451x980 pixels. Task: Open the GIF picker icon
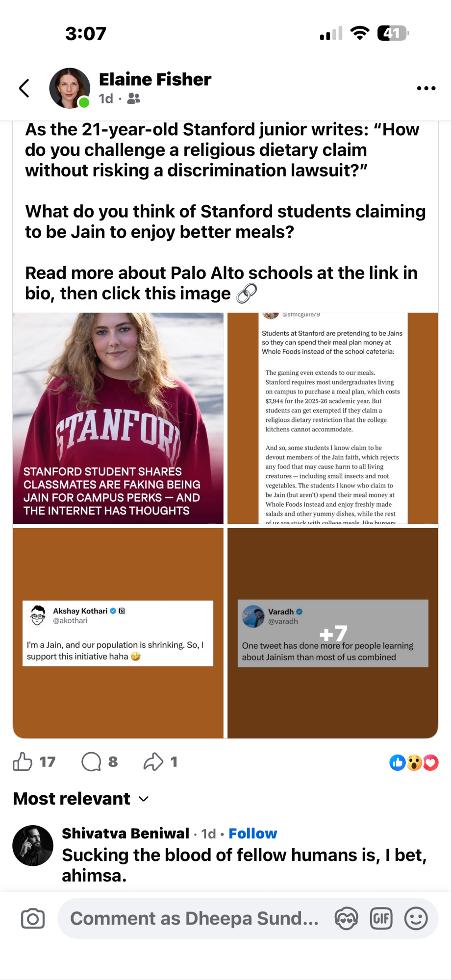[x=381, y=919]
